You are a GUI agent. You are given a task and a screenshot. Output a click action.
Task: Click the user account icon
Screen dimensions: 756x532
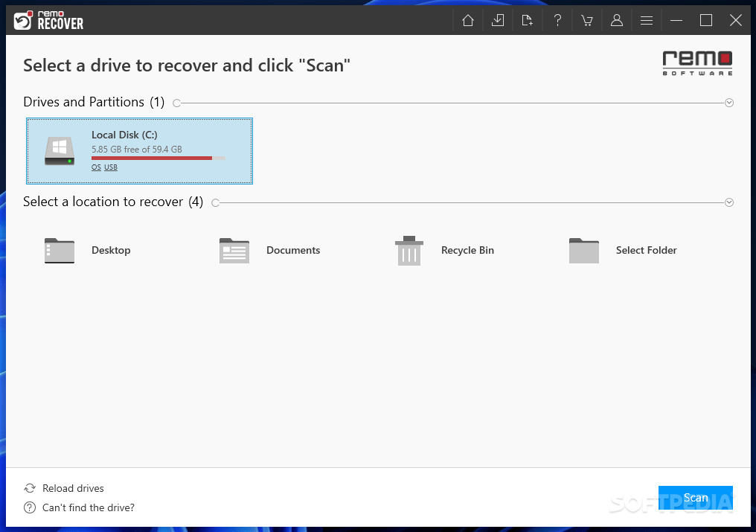coord(616,20)
